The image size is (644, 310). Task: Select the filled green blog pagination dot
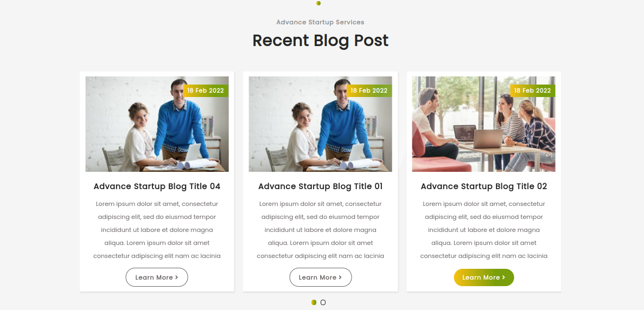point(314,302)
